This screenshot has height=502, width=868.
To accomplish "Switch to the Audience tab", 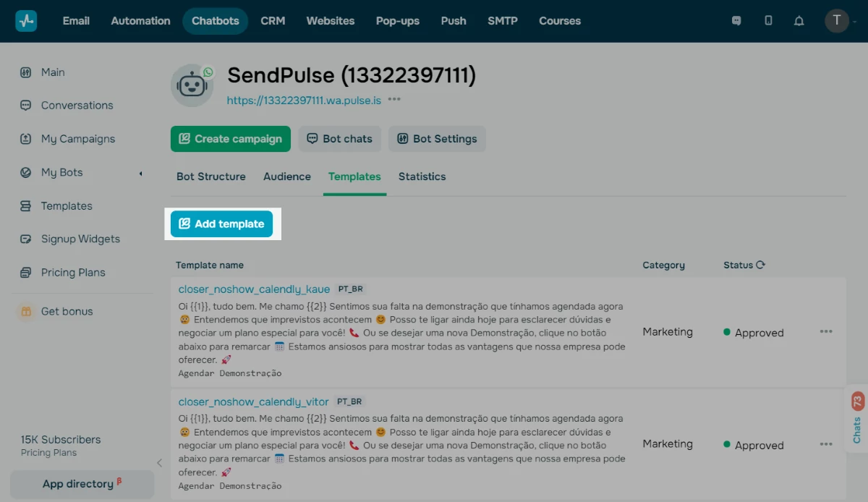I will point(286,176).
